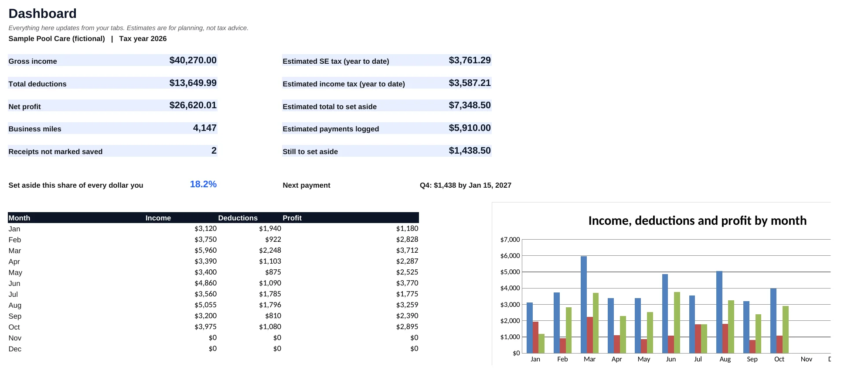This screenshot has height=371, width=868.
Task: Click the green Jun profit bar in chart
Action: (x=677, y=323)
